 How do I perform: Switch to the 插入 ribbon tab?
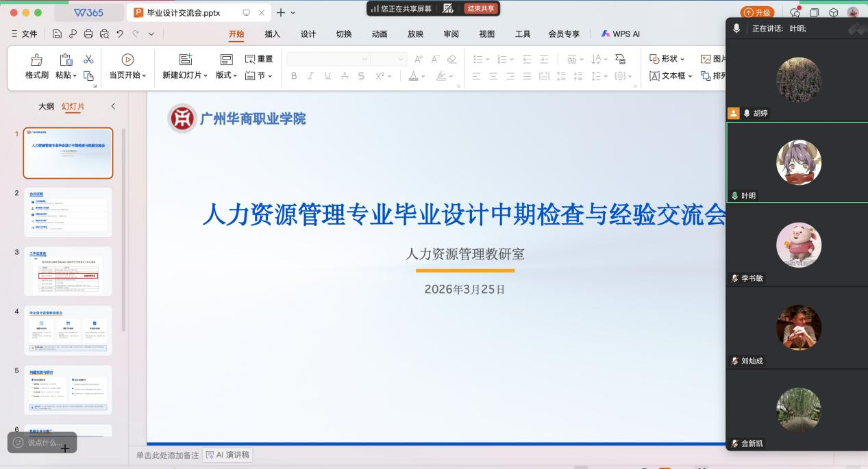click(x=272, y=34)
